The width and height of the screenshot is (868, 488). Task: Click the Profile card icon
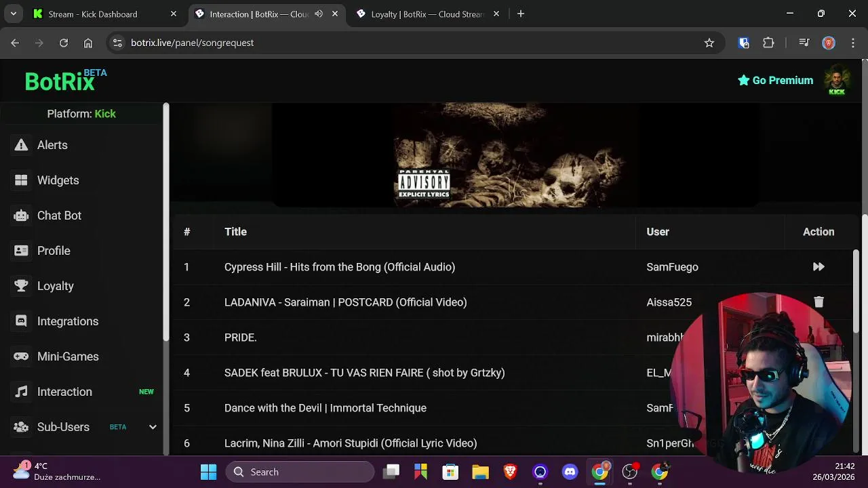tap(22, 251)
